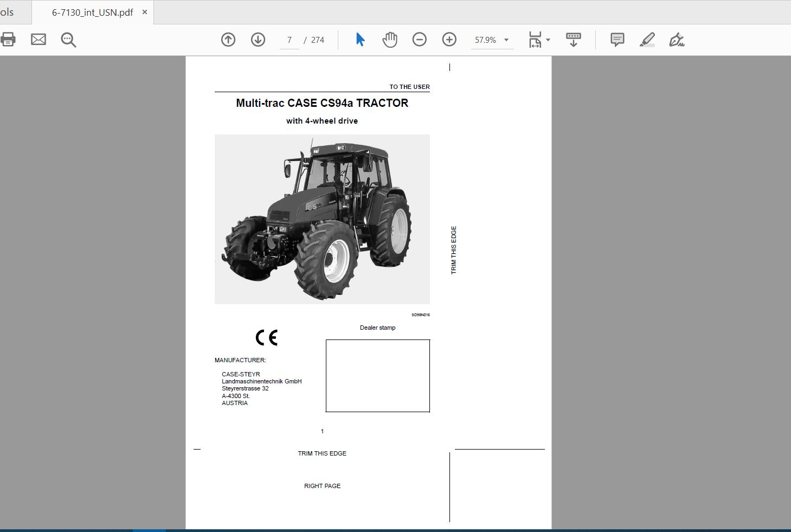
Task: Close the 6-7130_int_USN.pdf tab
Action: [x=145, y=12]
